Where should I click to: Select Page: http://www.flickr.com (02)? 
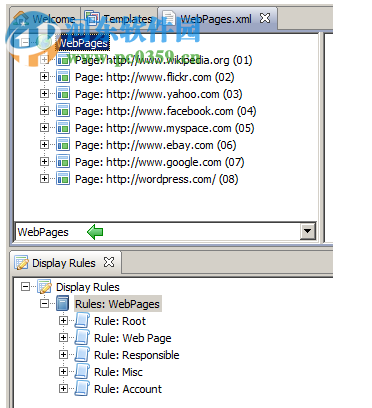click(x=155, y=77)
